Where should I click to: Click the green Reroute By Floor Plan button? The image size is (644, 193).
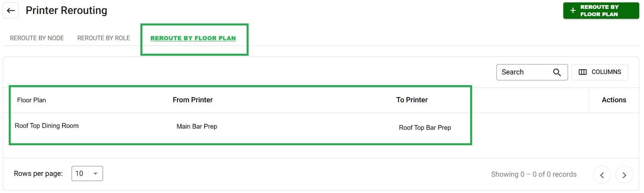[601, 10]
